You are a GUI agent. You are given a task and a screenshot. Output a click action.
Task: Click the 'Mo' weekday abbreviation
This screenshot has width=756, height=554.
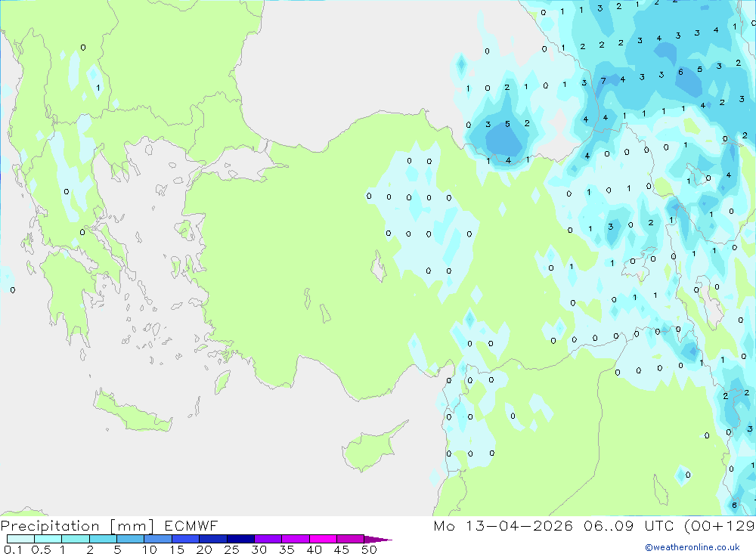point(444,525)
